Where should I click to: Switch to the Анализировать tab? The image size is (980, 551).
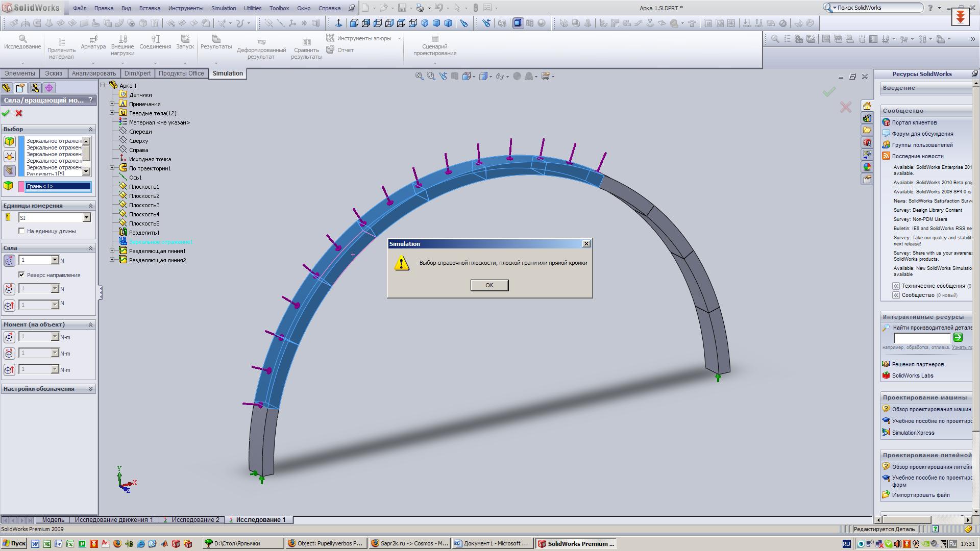[94, 73]
